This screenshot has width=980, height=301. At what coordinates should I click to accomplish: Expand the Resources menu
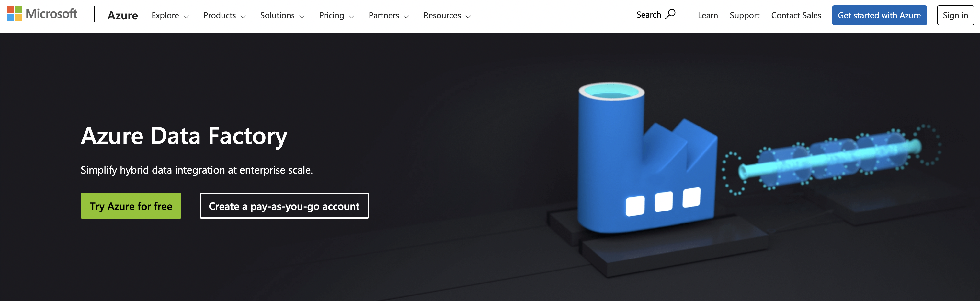click(x=447, y=15)
